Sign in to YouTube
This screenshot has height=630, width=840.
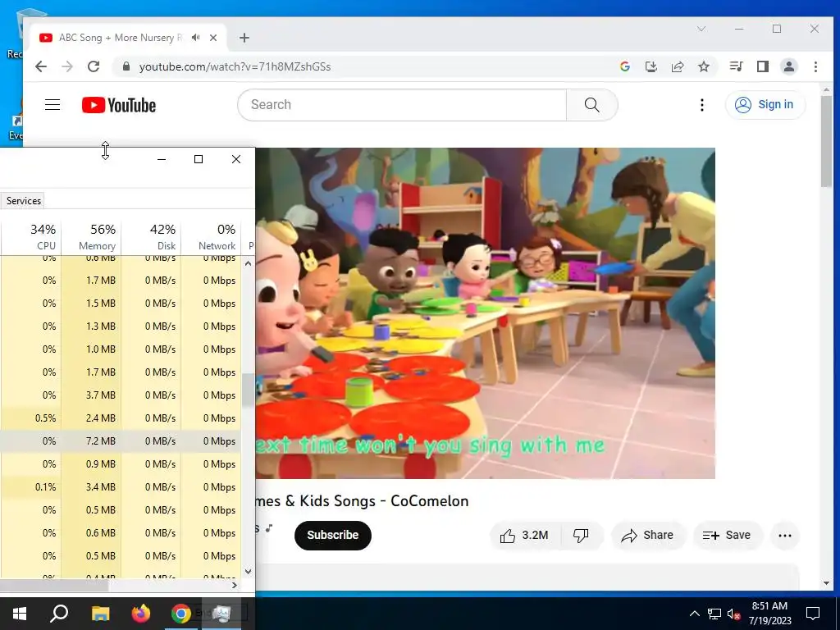(765, 104)
